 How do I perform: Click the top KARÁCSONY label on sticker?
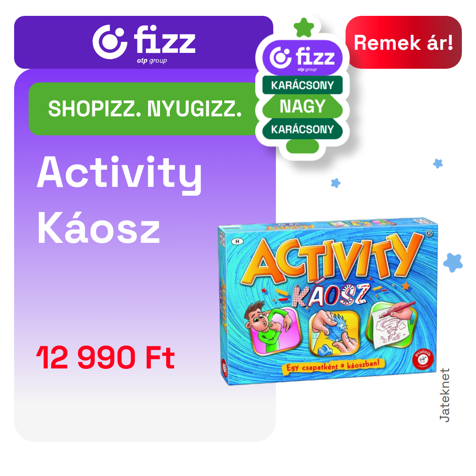(x=302, y=85)
